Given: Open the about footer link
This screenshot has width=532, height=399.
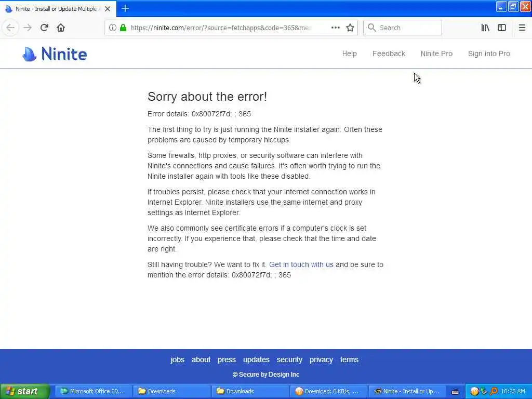Looking at the screenshot, I should pyautogui.click(x=201, y=360).
